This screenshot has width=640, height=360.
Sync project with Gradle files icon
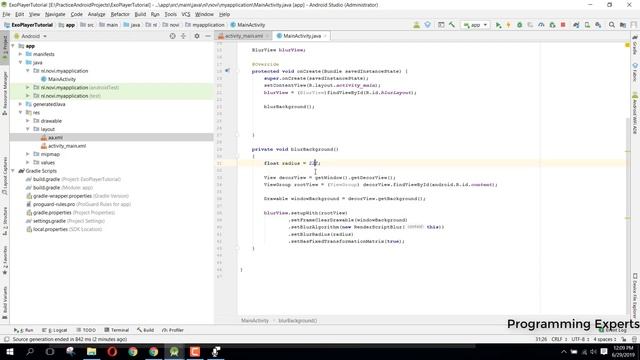coord(576,25)
